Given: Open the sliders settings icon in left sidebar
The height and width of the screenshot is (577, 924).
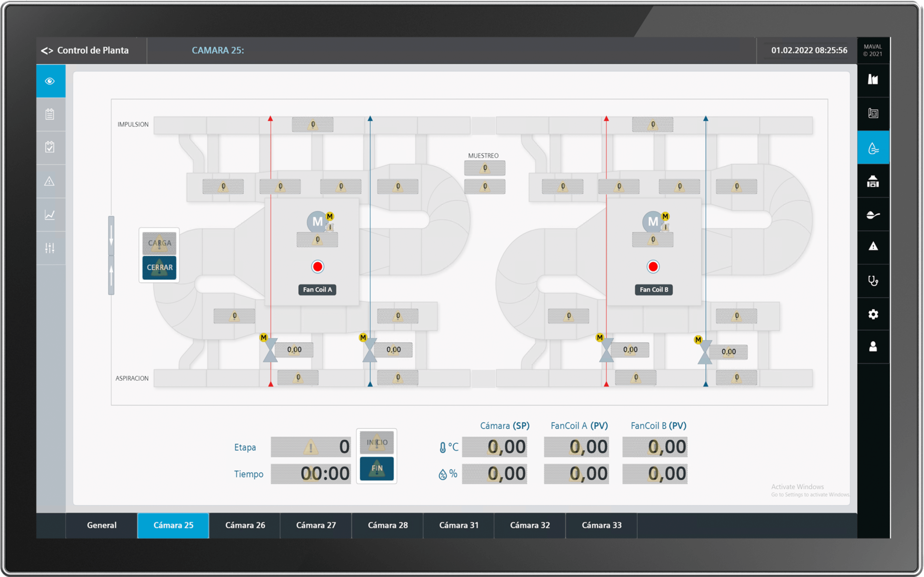Looking at the screenshot, I should [x=50, y=248].
